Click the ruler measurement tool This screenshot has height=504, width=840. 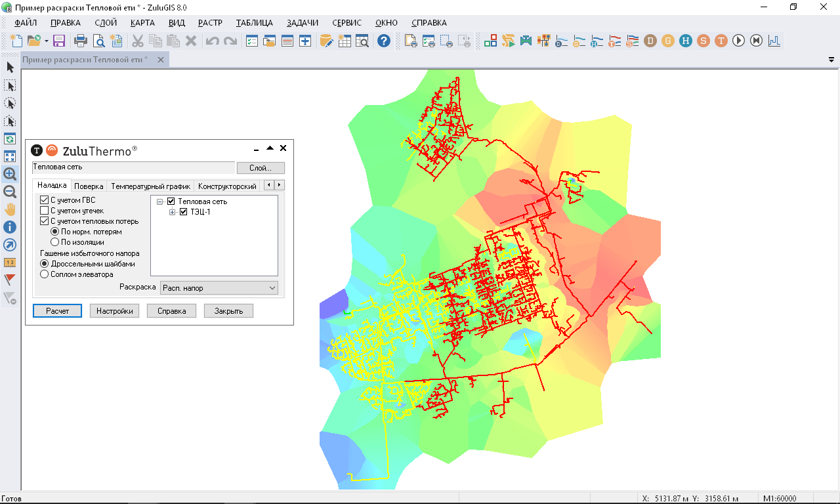(10, 262)
